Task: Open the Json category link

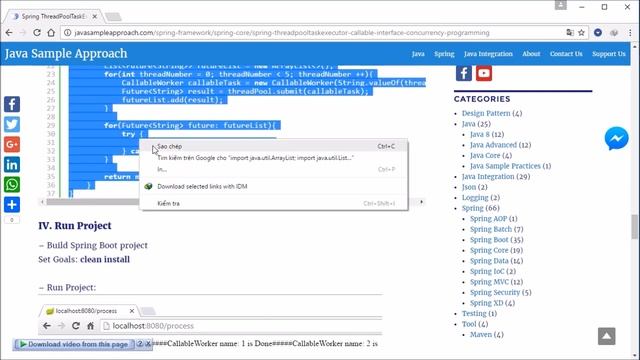Action: (x=469, y=187)
